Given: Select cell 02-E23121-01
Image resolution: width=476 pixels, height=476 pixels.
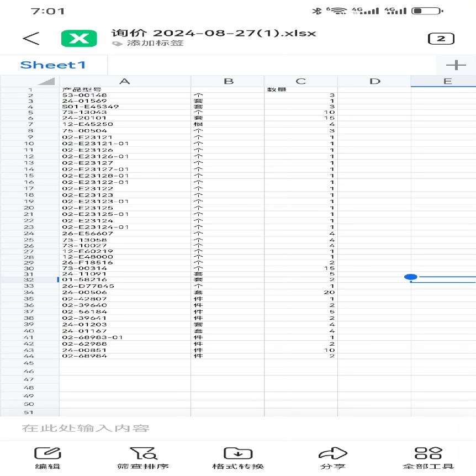Looking at the screenshot, I should tap(125, 144).
